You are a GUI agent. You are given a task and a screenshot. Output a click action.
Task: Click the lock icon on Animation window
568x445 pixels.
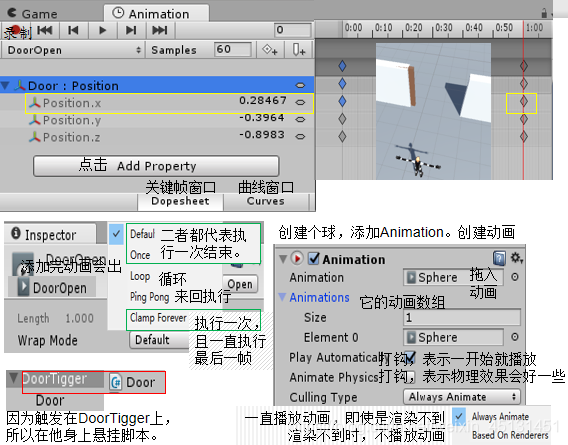pos(544,13)
